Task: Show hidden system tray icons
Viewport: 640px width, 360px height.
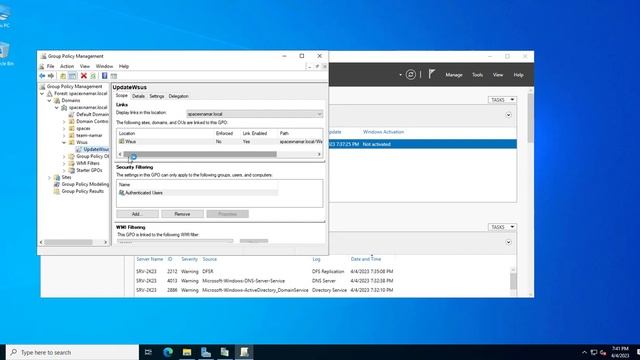Action: point(584,352)
